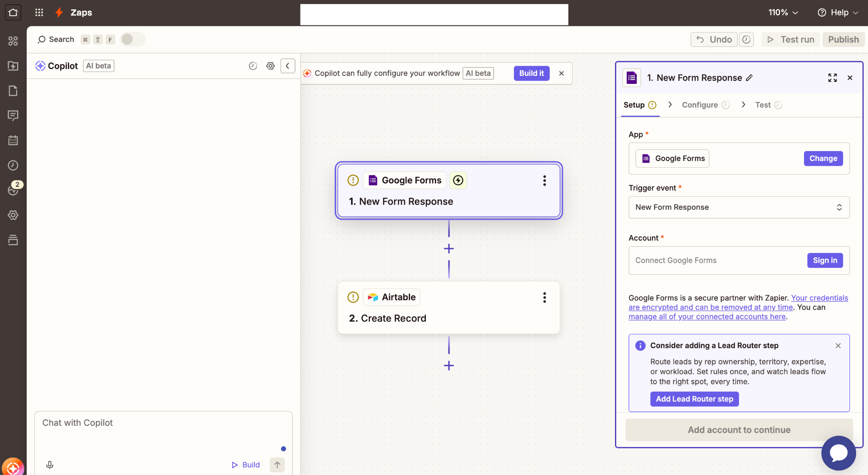Open the three-dot menu on the Airtable step
Screen dimensions: 868x475
coord(545,298)
